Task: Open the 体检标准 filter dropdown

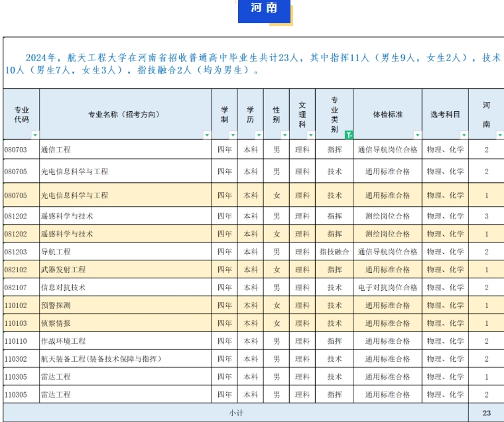Action: pos(417,135)
